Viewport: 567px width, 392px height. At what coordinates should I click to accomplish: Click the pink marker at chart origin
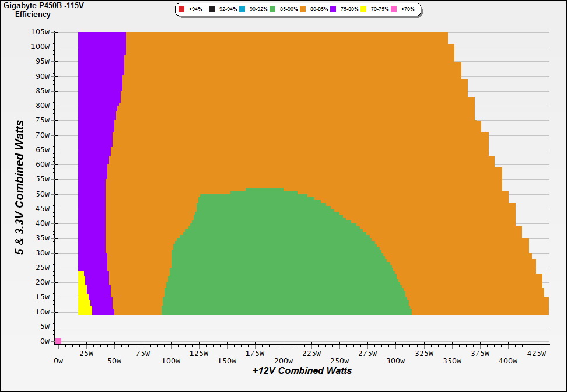tap(58, 341)
